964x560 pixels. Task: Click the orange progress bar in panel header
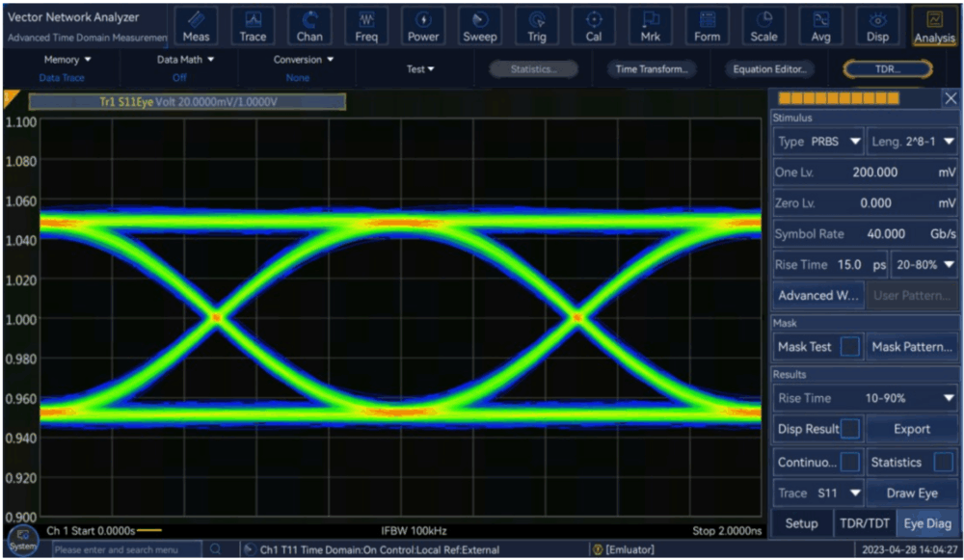pos(839,98)
